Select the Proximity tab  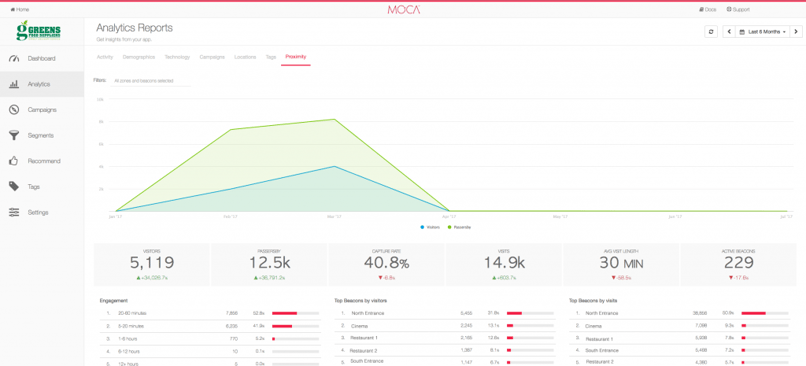coord(296,57)
